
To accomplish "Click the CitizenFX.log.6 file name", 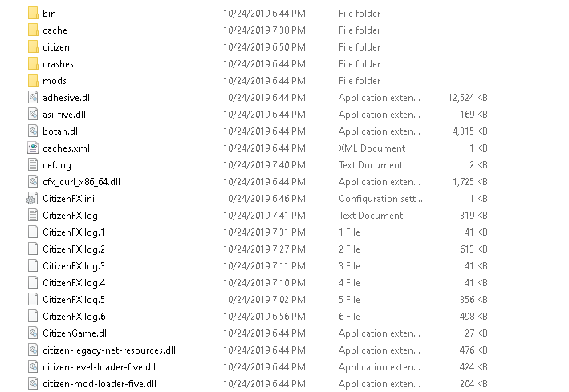I will tap(74, 317).
